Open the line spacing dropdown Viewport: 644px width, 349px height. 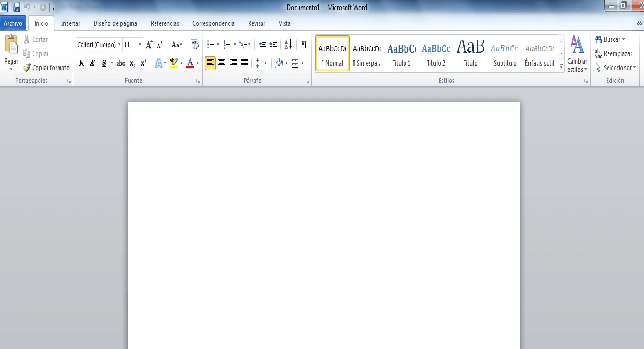coord(261,63)
